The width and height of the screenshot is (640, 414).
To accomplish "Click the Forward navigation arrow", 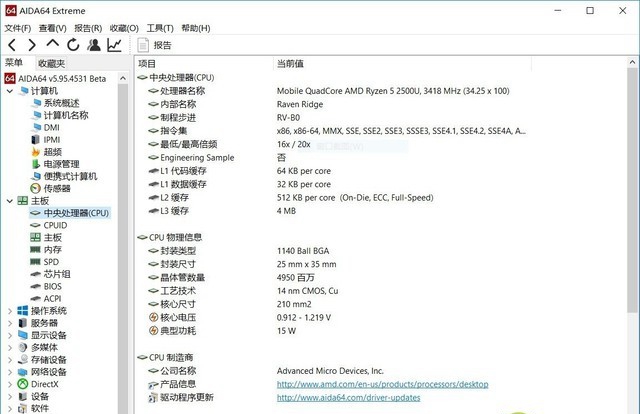I will click(x=33, y=45).
